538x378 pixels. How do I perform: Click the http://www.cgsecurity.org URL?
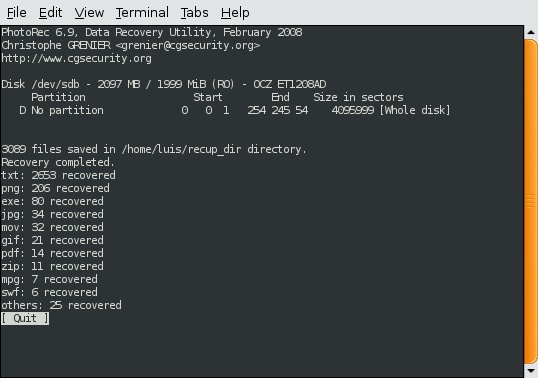[76, 58]
